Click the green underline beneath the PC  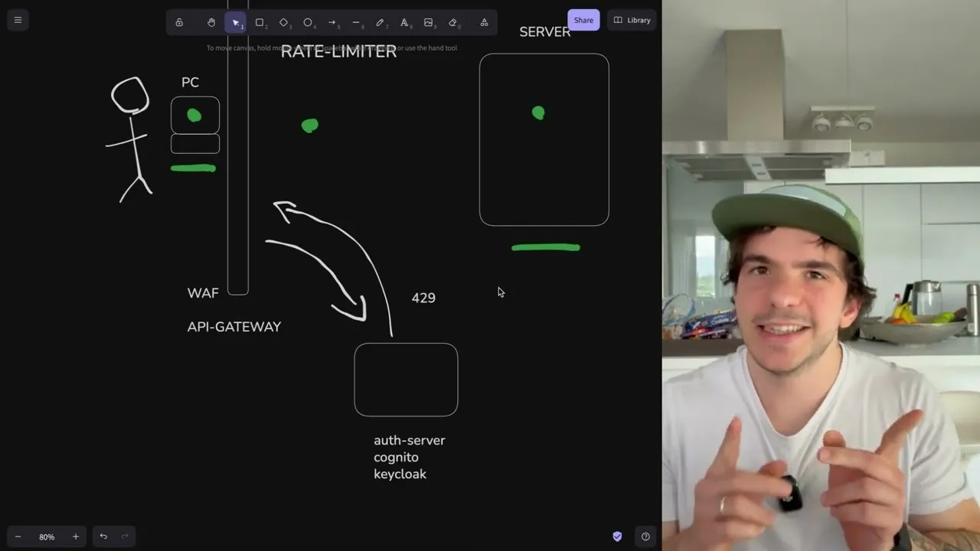[x=193, y=168]
